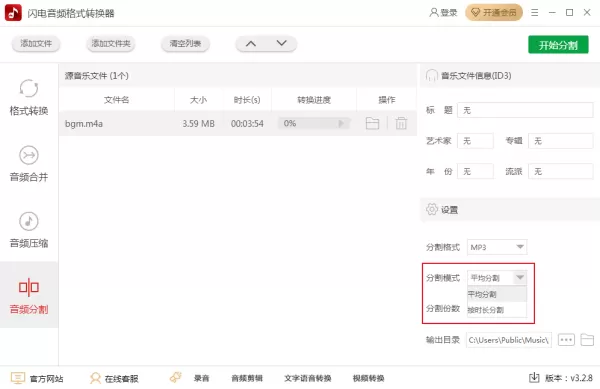
Task: Switch to 音频压缩 sidebar tab
Action: tap(29, 230)
